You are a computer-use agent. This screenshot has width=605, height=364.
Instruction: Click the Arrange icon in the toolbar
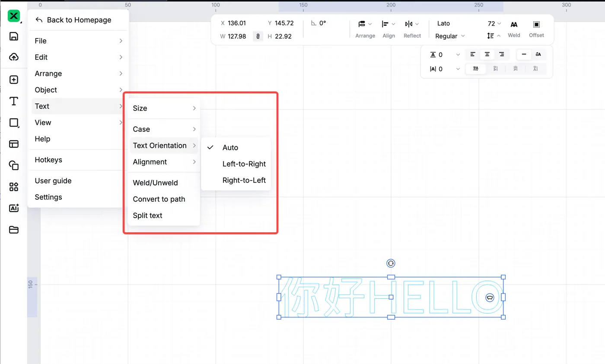[362, 24]
